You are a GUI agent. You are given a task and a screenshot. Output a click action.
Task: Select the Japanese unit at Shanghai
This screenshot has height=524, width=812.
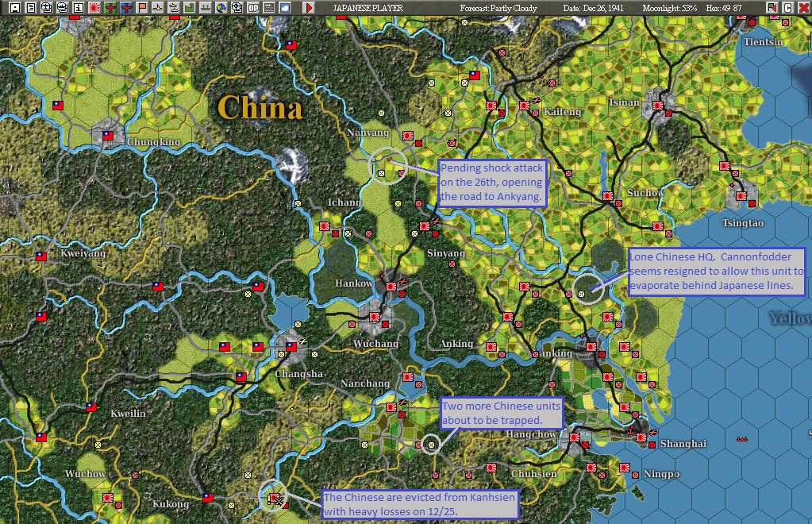tap(641, 437)
